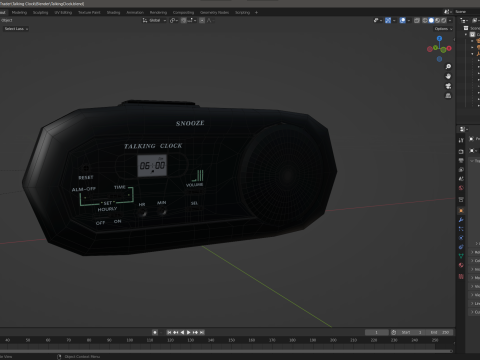Toggle snapping magnet icon

click(183, 20)
